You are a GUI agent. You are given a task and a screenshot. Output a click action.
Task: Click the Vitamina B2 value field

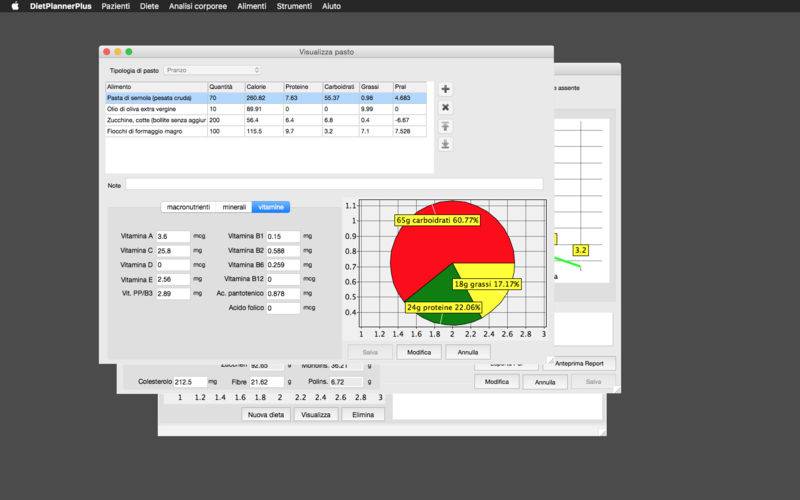[283, 251]
